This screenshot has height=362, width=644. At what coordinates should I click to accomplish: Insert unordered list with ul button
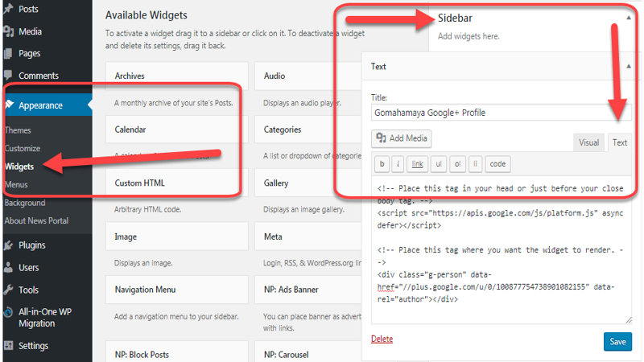(439, 164)
